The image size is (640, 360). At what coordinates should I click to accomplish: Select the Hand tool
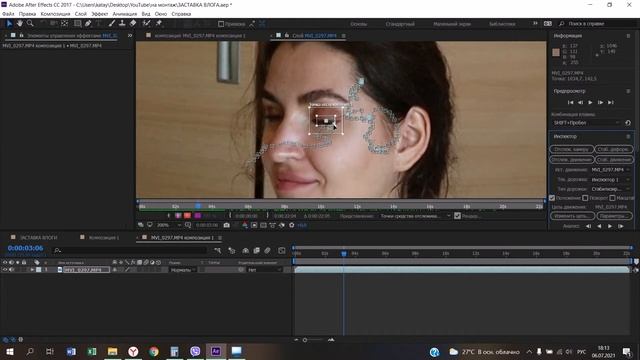(x=19, y=24)
